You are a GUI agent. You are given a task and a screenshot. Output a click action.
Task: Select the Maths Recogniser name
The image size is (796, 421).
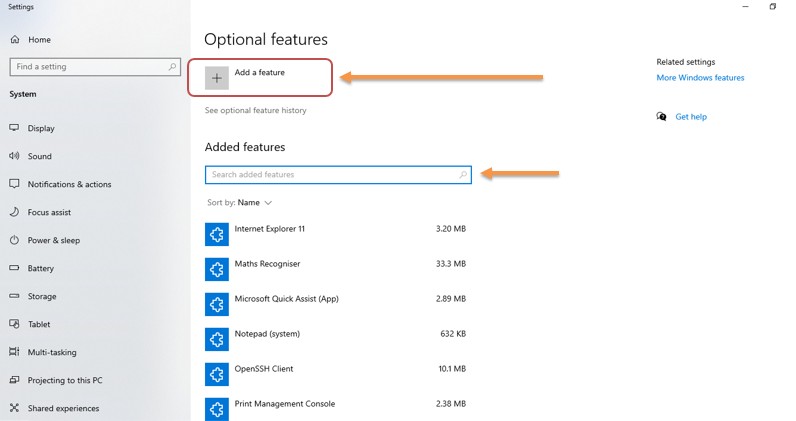point(267,264)
